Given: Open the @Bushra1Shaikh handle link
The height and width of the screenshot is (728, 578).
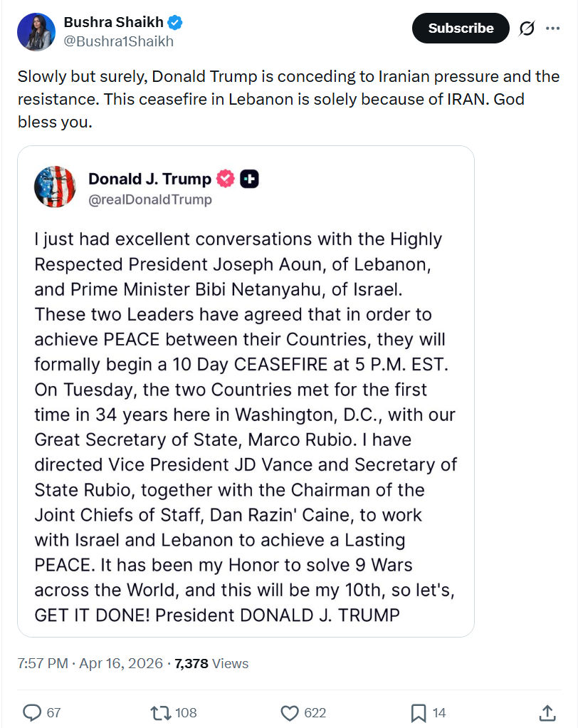Looking at the screenshot, I should [118, 41].
